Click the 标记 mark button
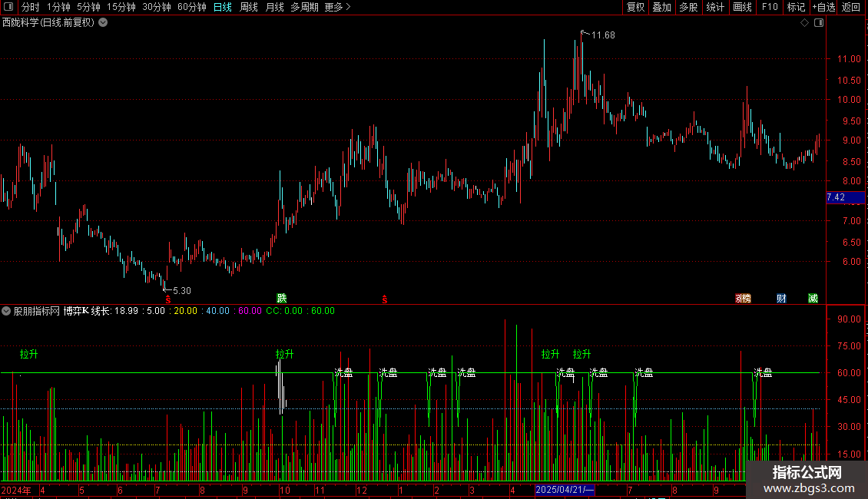The width and height of the screenshot is (868, 499). click(x=796, y=7)
